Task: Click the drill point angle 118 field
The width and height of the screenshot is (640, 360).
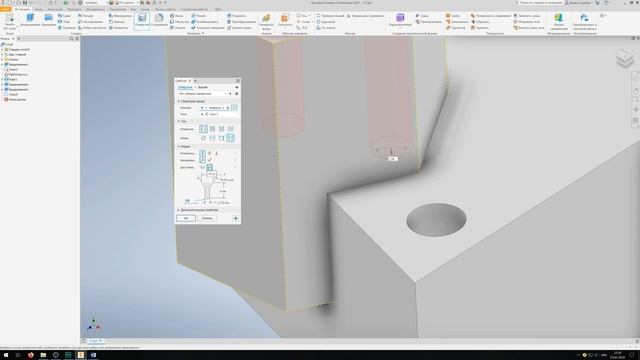Action: (187, 200)
